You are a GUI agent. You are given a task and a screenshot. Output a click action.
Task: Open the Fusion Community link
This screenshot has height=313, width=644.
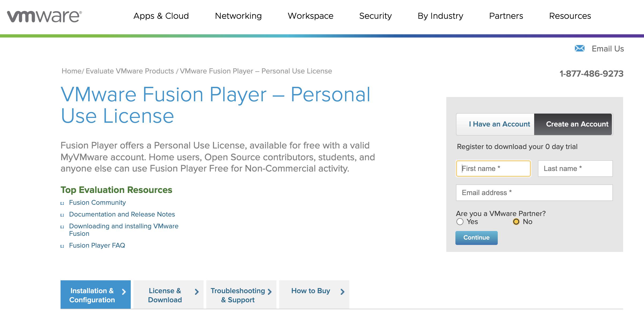[97, 203]
